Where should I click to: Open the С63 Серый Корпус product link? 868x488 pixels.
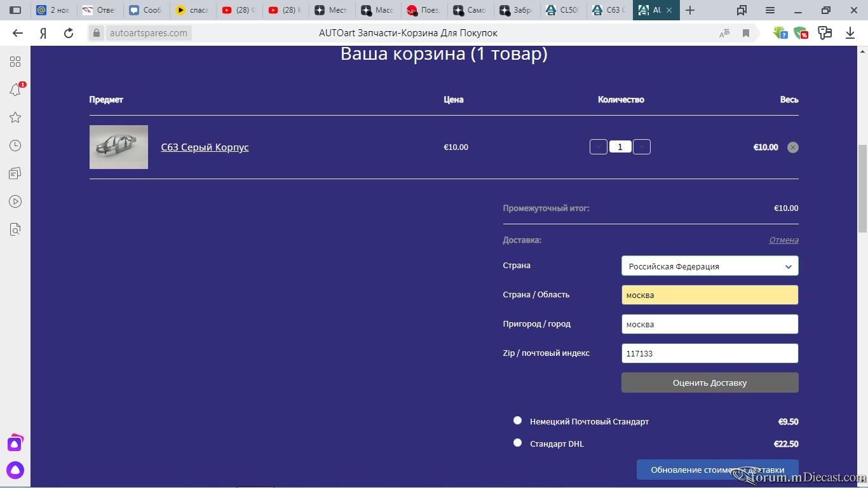pyautogui.click(x=205, y=147)
